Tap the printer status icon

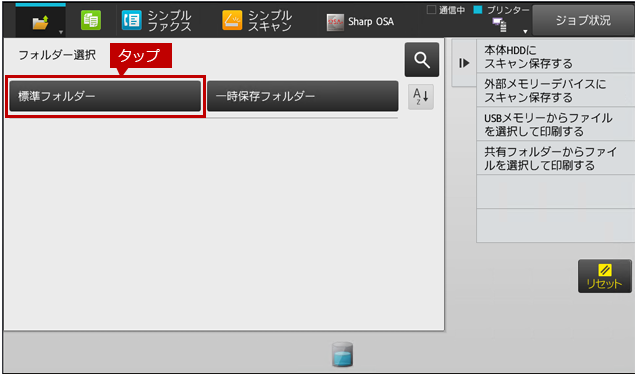tap(499, 25)
